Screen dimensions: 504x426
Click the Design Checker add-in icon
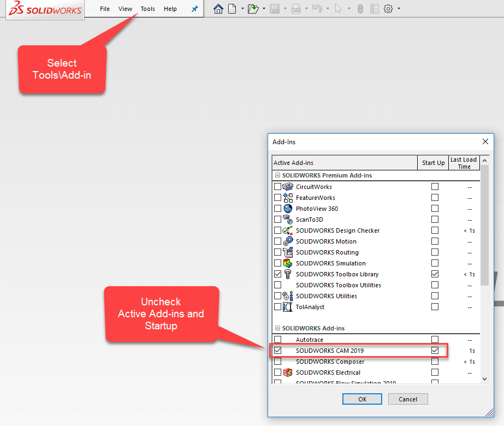(x=288, y=230)
